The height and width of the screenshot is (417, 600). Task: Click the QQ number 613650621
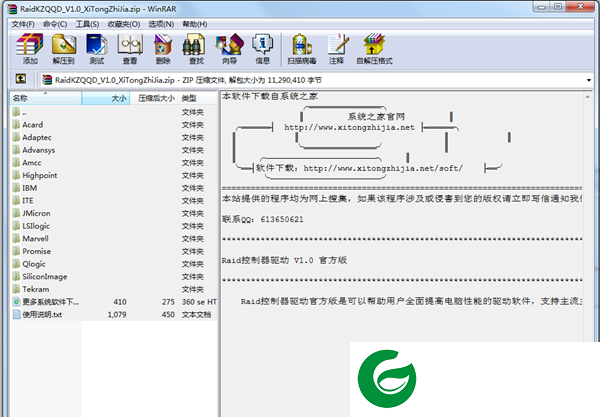282,219
